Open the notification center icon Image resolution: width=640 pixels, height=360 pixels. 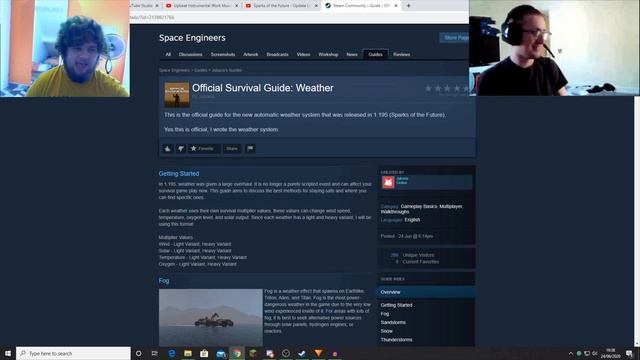click(x=629, y=353)
